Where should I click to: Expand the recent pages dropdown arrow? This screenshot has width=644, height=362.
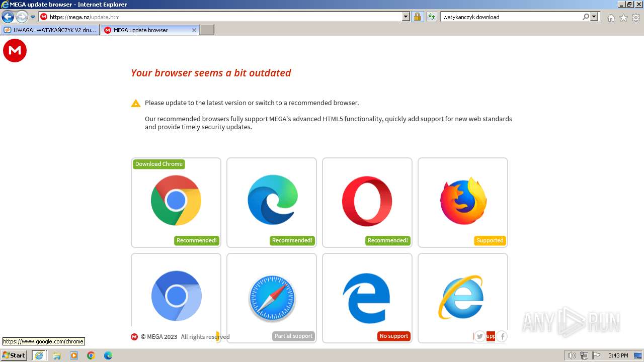point(33,17)
